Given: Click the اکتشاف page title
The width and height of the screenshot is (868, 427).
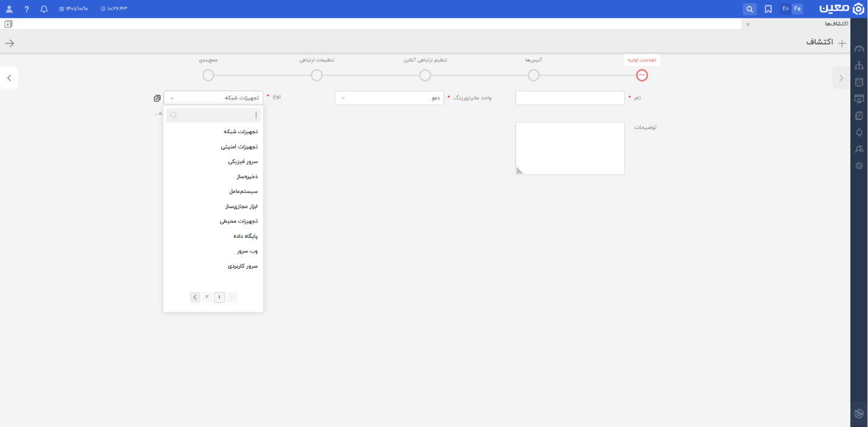Looking at the screenshot, I should [x=820, y=43].
